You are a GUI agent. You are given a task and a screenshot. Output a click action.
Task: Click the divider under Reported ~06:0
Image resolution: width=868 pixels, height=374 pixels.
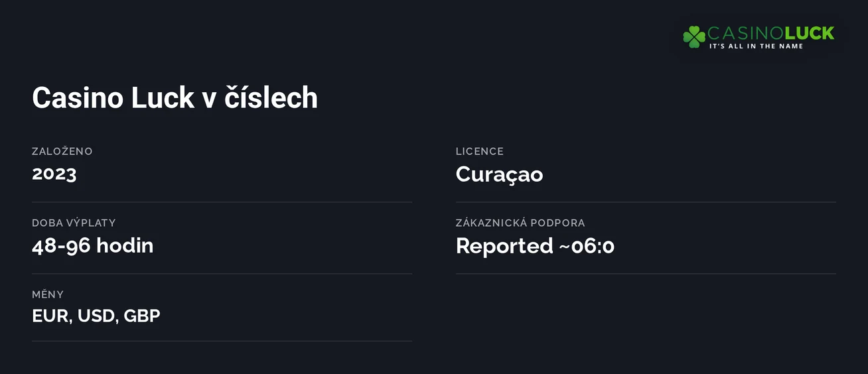point(646,274)
